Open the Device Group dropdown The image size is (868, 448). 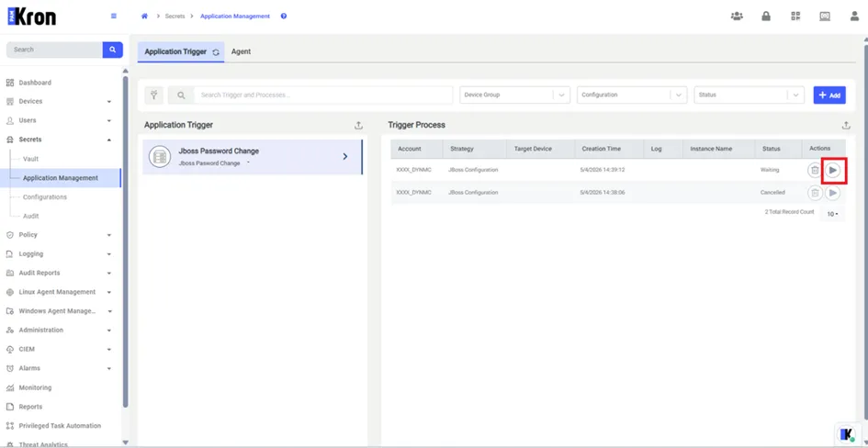514,95
